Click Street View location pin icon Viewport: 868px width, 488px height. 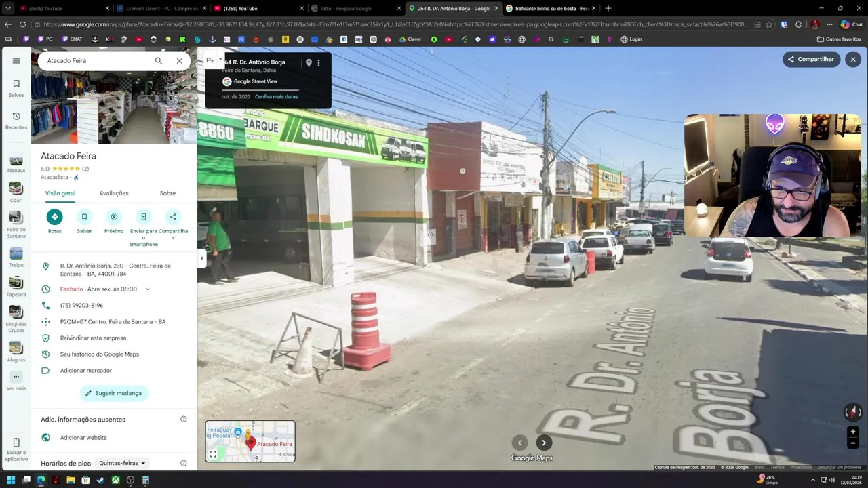tap(309, 63)
